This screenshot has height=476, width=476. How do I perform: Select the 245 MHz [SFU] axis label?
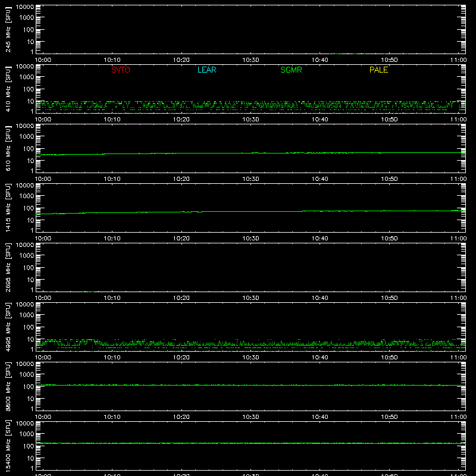pos(8,29)
